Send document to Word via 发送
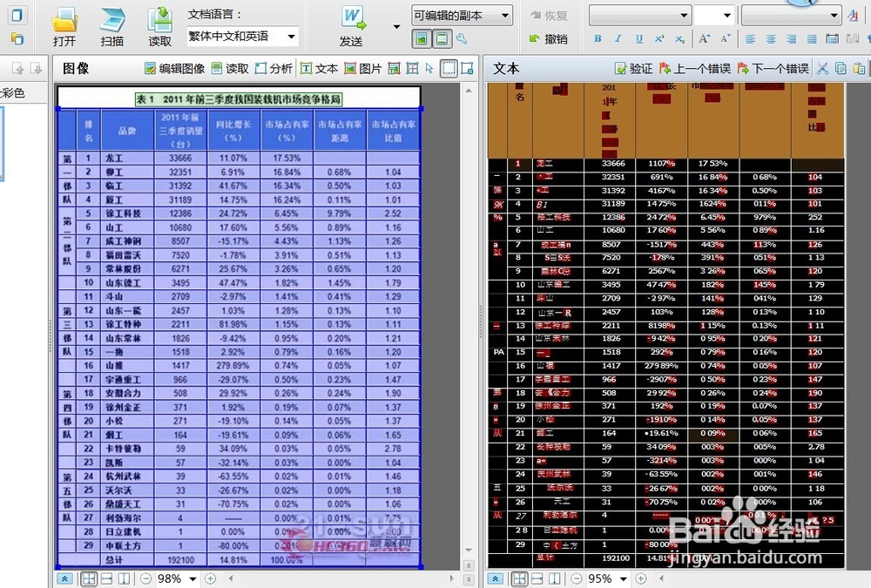This screenshot has width=871, height=588. (x=352, y=27)
